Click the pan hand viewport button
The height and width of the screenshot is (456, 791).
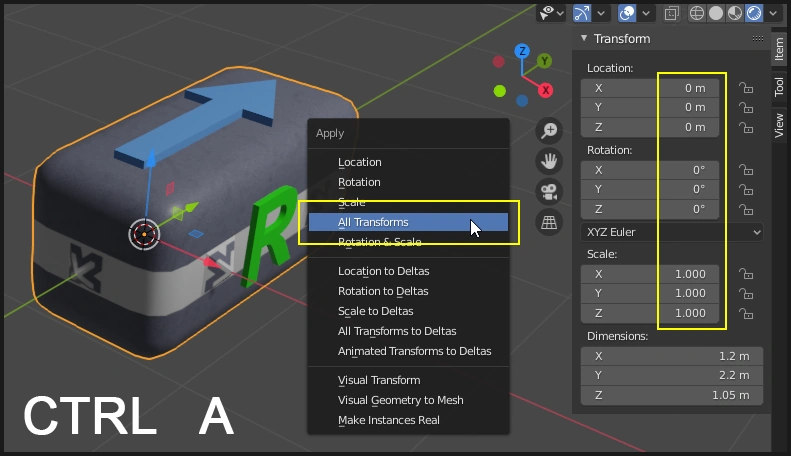pyautogui.click(x=549, y=161)
